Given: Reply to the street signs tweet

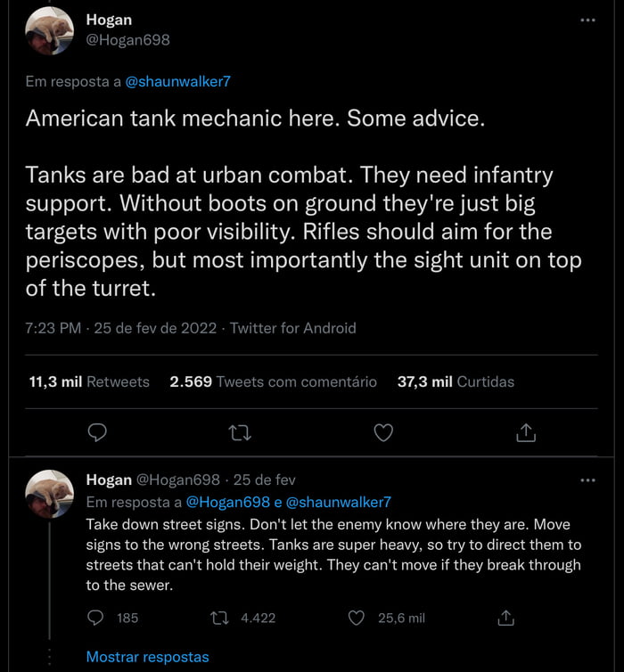Looking at the screenshot, I should [x=98, y=618].
